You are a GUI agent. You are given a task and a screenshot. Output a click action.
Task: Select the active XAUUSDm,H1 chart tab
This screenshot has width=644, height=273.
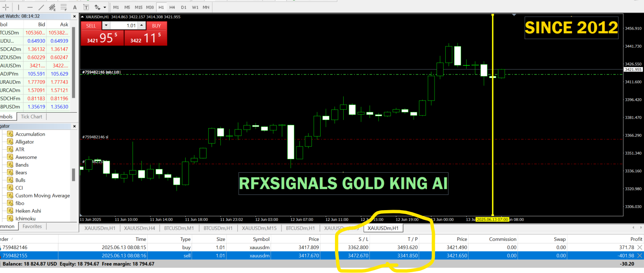[383, 228]
